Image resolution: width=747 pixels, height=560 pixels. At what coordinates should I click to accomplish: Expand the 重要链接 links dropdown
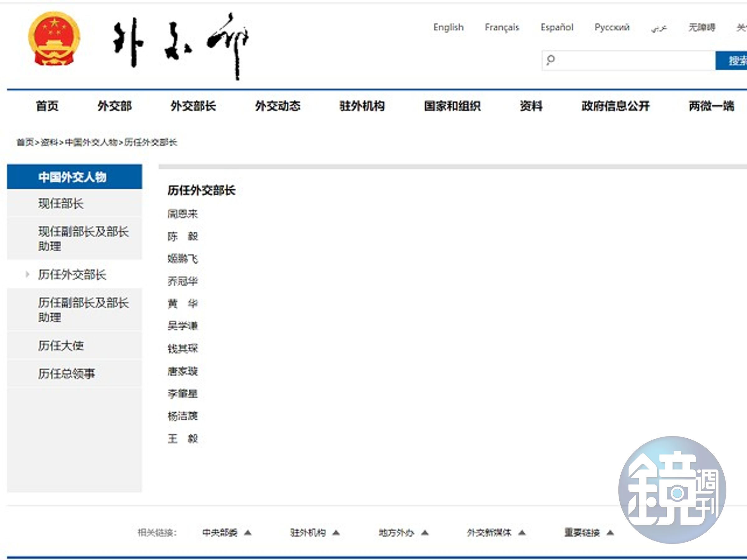589,533
